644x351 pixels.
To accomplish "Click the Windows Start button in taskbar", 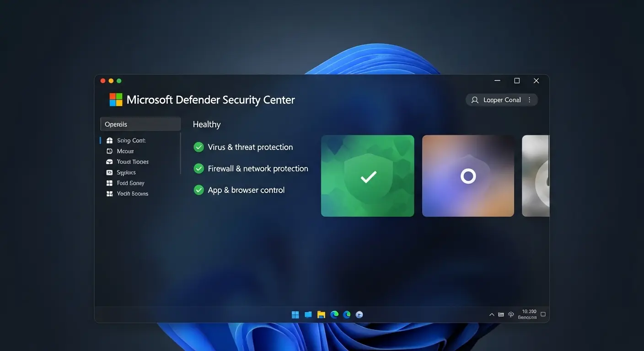I will point(295,314).
